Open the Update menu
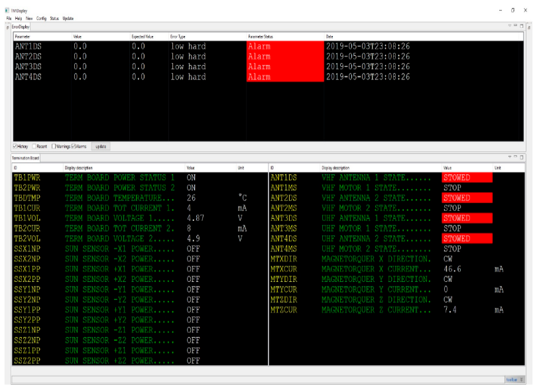Image resolution: width=537 pixels, height=392 pixels. click(x=68, y=19)
